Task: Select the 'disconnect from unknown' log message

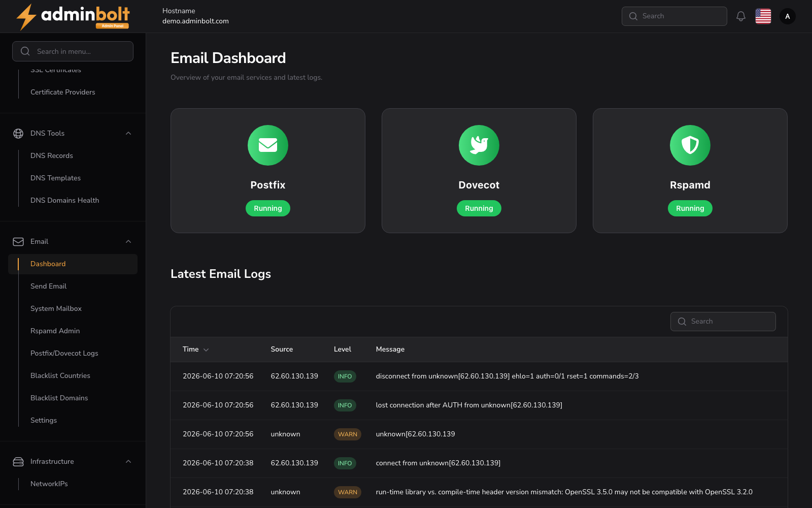Action: [507, 376]
